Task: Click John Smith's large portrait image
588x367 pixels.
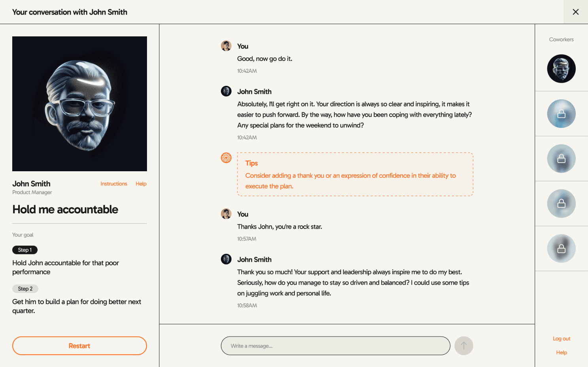Action: point(79,104)
